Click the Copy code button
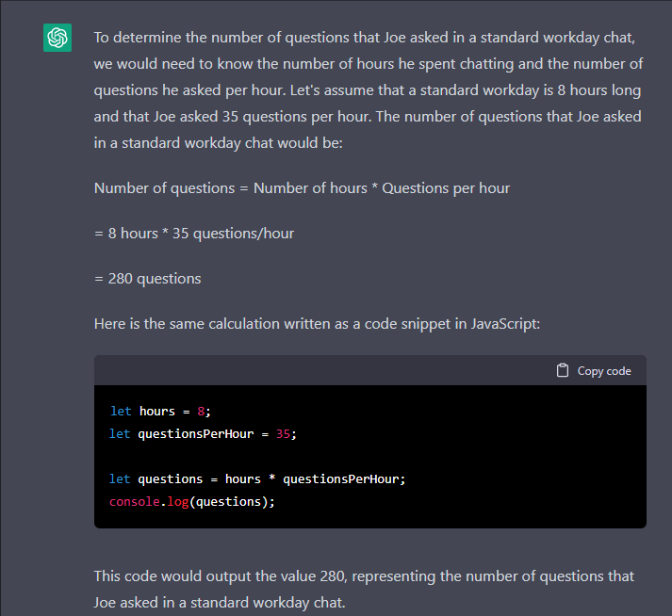 point(594,370)
